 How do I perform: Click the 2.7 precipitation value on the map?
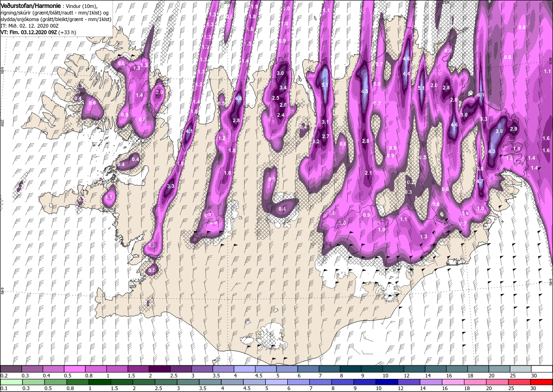326,136
